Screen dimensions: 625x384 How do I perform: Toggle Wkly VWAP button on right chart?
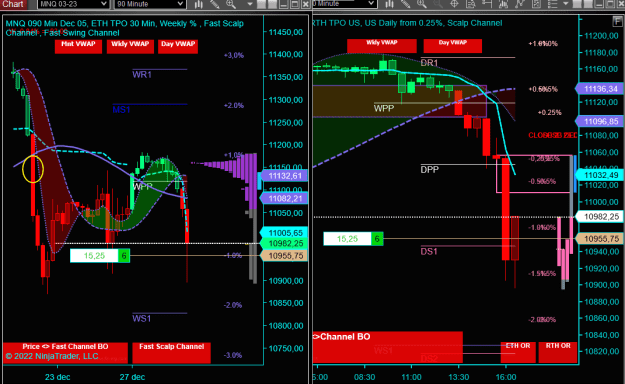click(382, 45)
